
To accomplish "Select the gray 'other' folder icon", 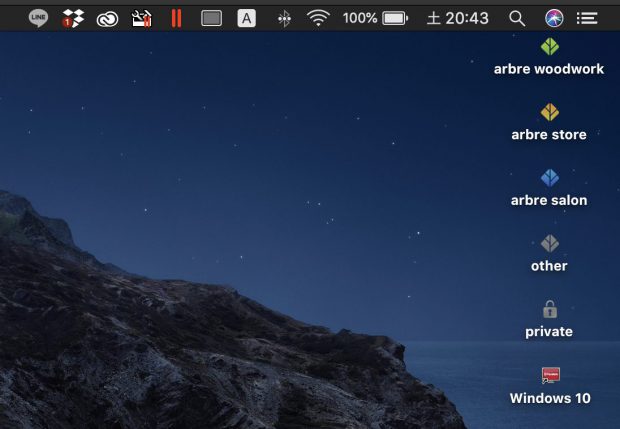I will pyautogui.click(x=550, y=244).
